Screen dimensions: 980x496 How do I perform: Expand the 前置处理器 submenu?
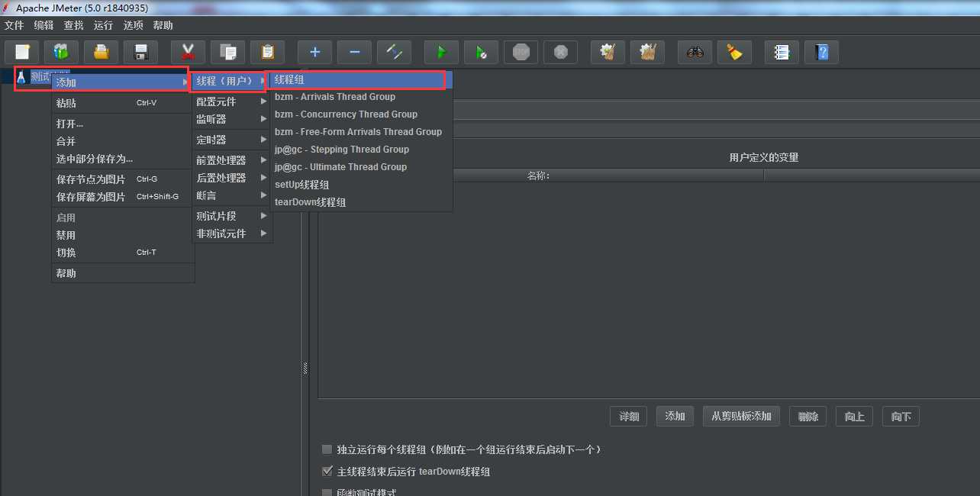coord(232,160)
